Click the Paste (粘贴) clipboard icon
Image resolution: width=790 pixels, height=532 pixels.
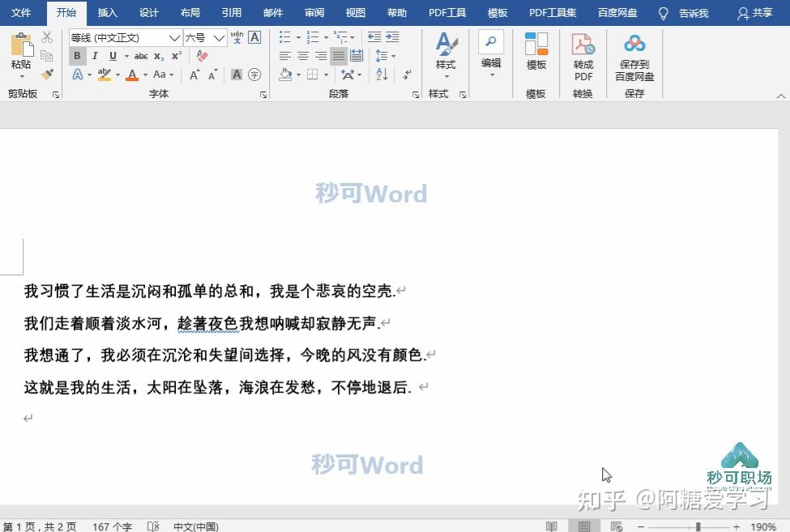[x=21, y=45]
